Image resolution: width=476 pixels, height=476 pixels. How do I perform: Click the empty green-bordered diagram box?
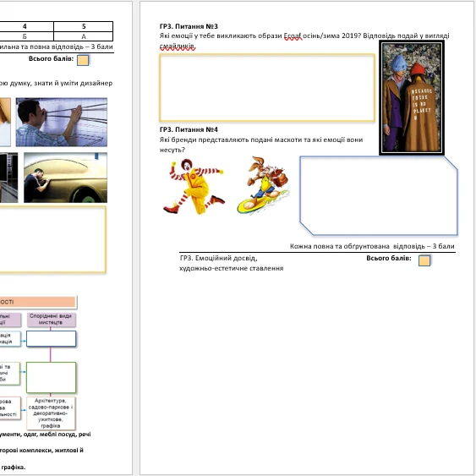click(51, 377)
